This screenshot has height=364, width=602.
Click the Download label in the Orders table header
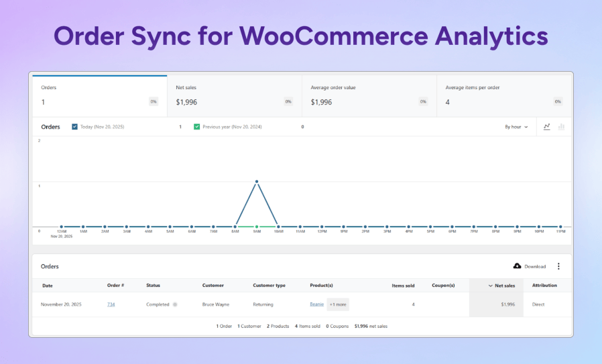(535, 267)
